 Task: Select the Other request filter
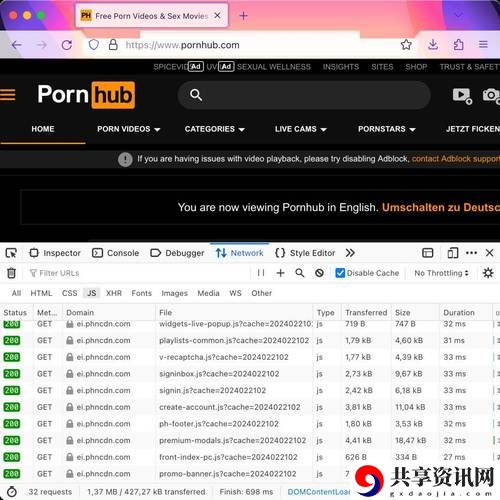click(x=262, y=293)
